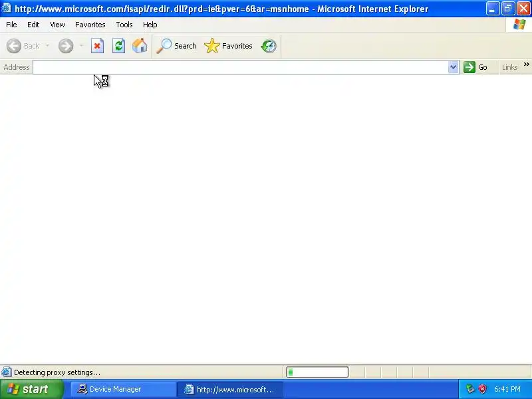Open the Back history dropdown arrow
The image size is (532, 399).
pyautogui.click(x=47, y=46)
